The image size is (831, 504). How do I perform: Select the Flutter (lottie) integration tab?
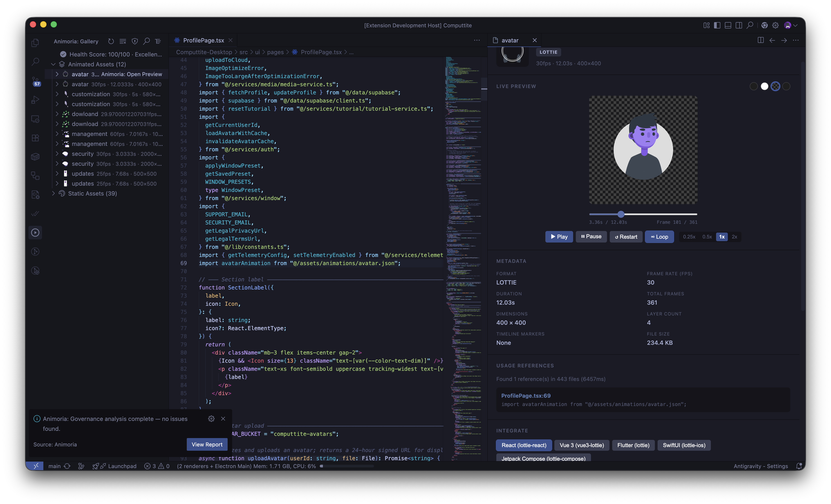633,445
